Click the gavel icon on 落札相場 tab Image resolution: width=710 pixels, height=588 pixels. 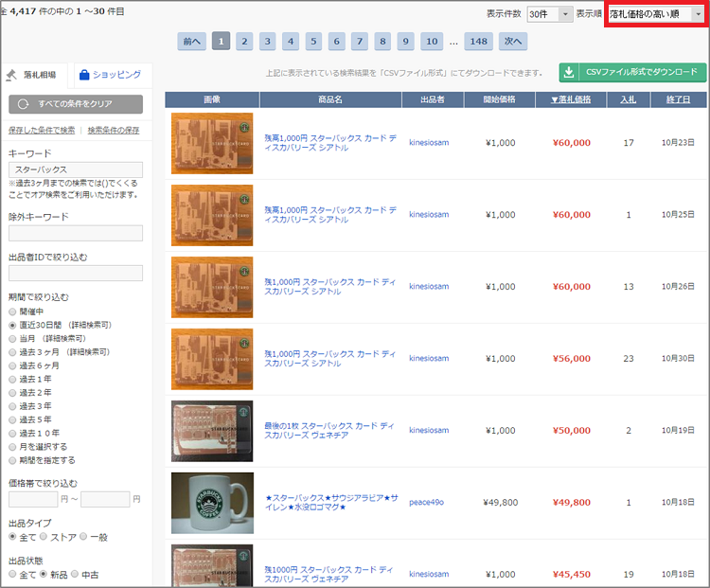[x=11, y=75]
